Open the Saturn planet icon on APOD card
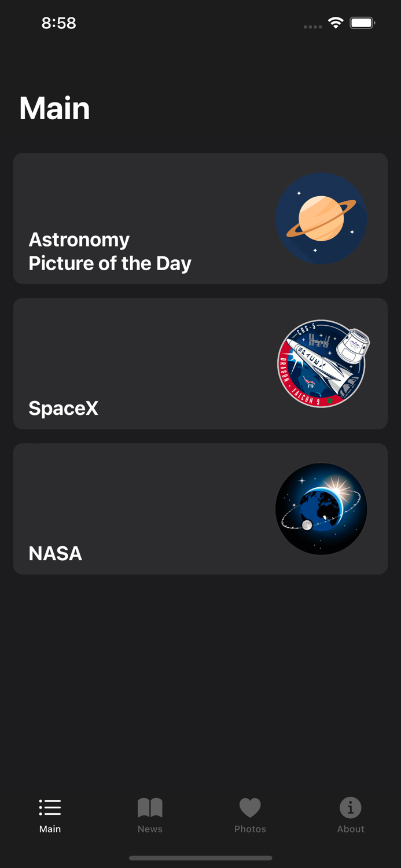The image size is (401, 868). (321, 219)
